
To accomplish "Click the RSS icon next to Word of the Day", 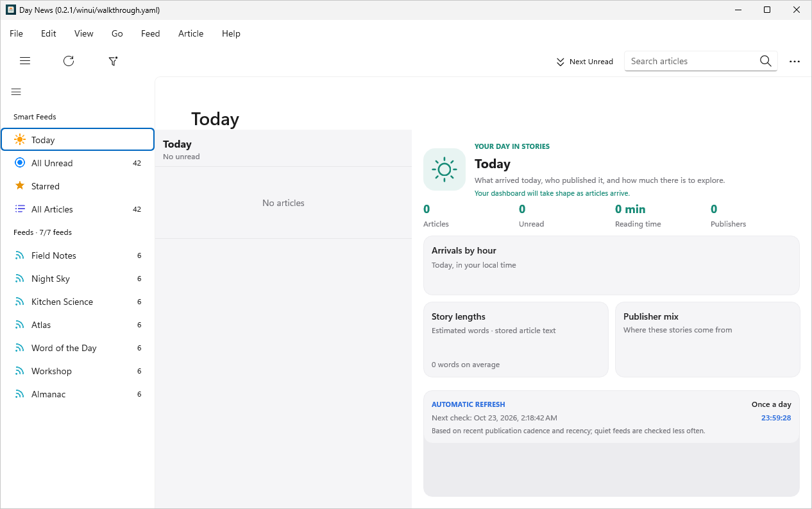I will pyautogui.click(x=20, y=348).
